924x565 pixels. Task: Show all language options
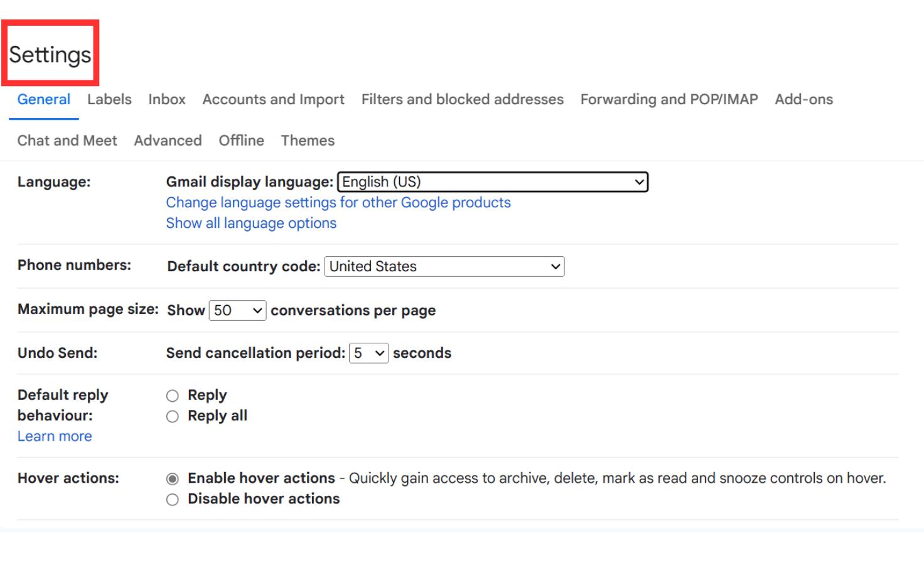pyautogui.click(x=251, y=223)
